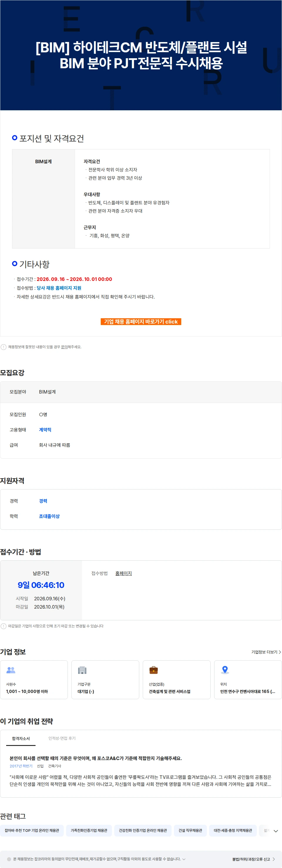Click the deadline 2026.10.01(목)
This screenshot has height=868, width=282.
(49, 607)
